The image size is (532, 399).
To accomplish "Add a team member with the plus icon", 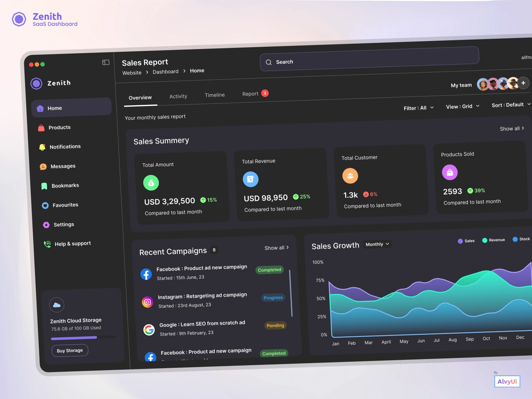I will (x=523, y=83).
